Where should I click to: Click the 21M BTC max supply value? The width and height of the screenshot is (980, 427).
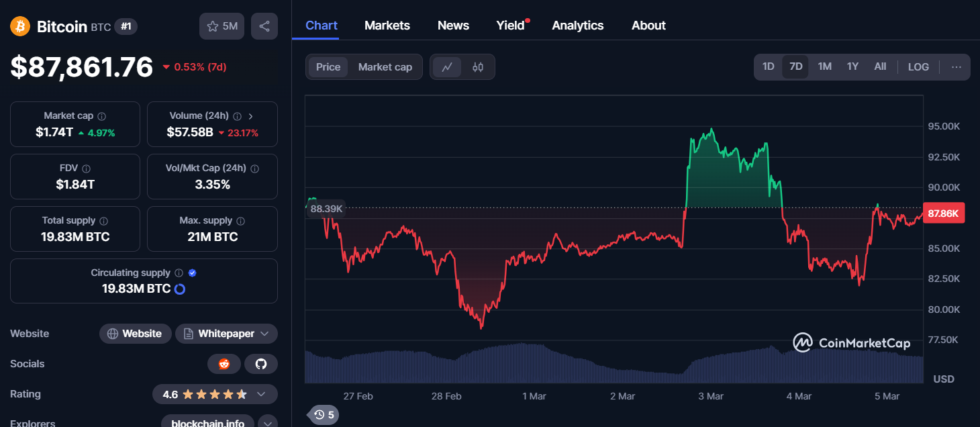(213, 237)
